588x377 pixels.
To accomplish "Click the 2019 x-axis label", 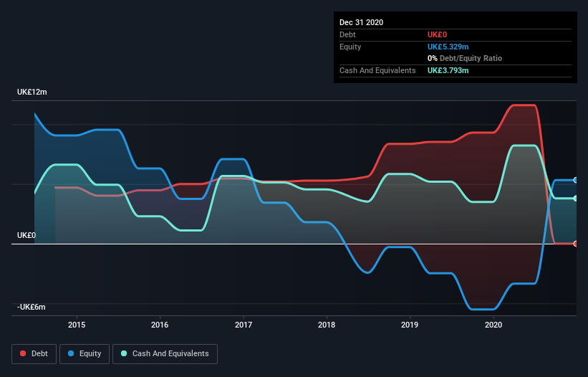I will pyautogui.click(x=410, y=325).
